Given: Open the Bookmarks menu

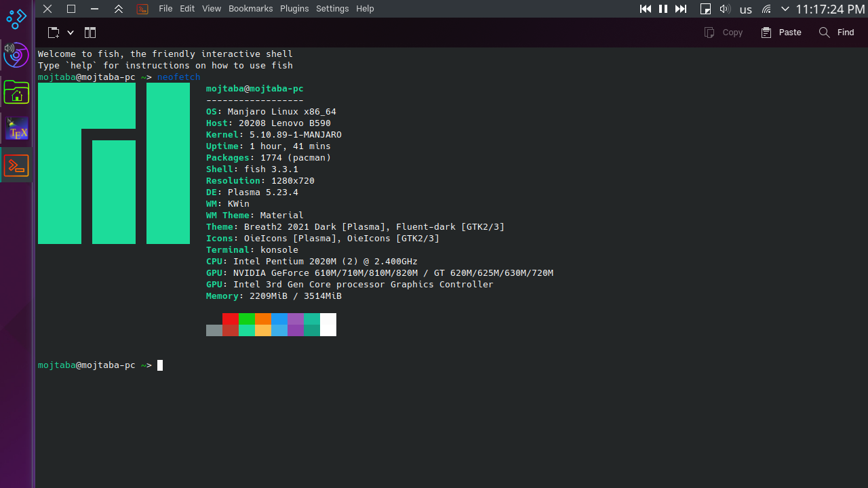Looking at the screenshot, I should 250,9.
